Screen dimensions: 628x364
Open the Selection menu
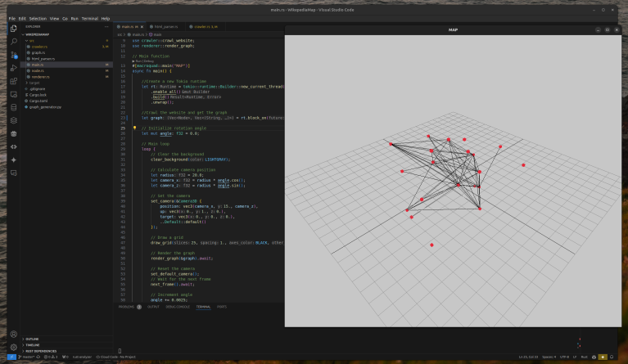point(38,18)
